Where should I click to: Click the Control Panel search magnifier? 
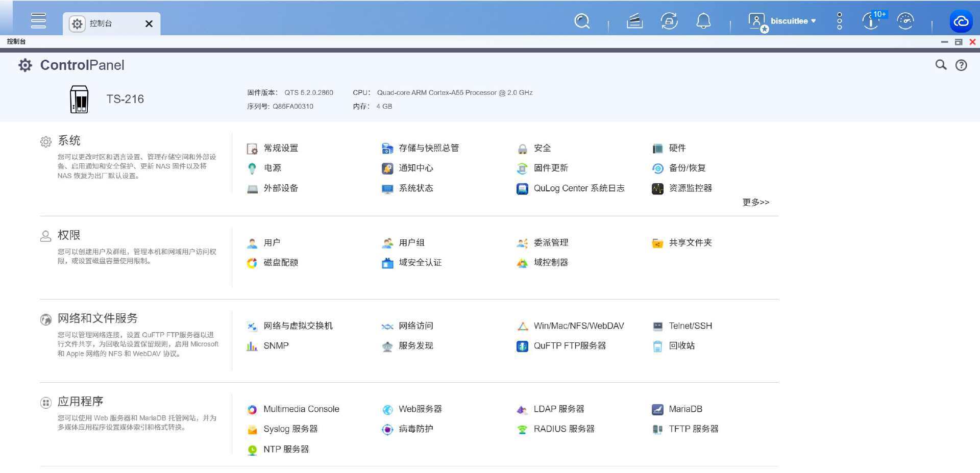(940, 65)
